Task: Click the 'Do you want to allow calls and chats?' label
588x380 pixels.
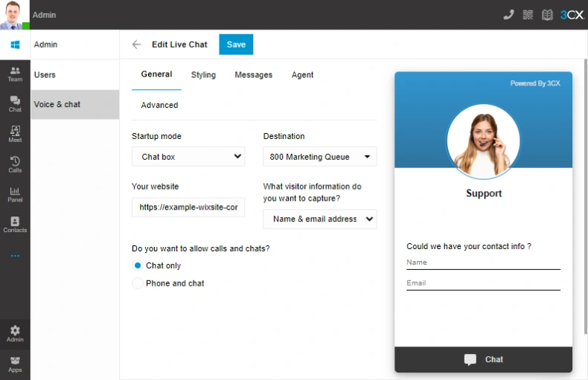Action: [x=201, y=248]
